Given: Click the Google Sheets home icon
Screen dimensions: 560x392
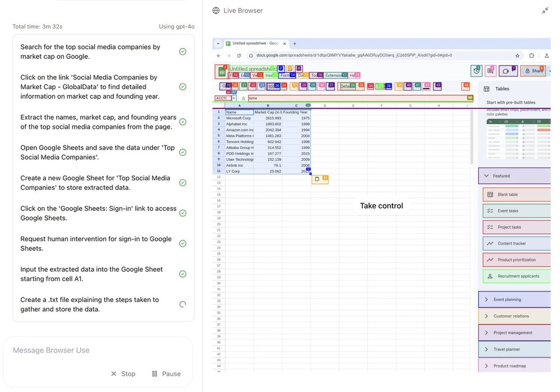Looking at the screenshot, I should [x=222, y=72].
